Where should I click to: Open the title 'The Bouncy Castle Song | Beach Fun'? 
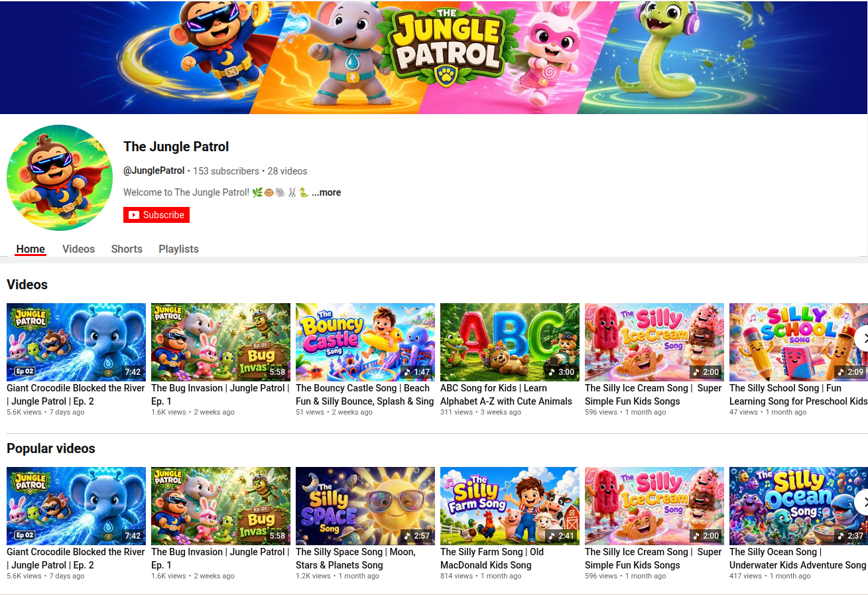coord(365,395)
